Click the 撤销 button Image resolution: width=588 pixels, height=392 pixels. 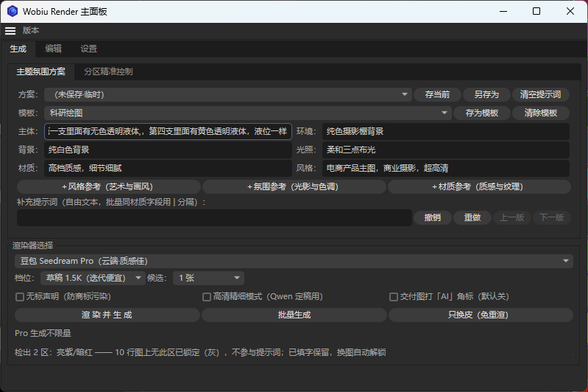433,218
